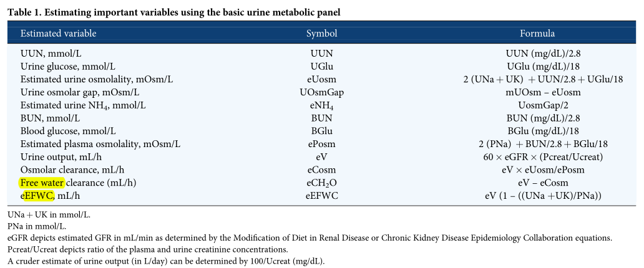Select the "Formula" column header
This screenshot has width=644, height=268.
(x=537, y=34)
